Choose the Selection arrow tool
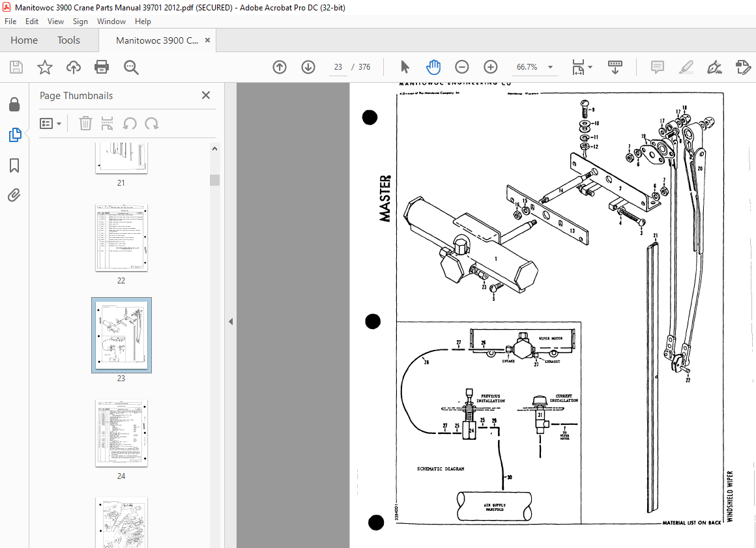756x548 pixels. coord(405,67)
